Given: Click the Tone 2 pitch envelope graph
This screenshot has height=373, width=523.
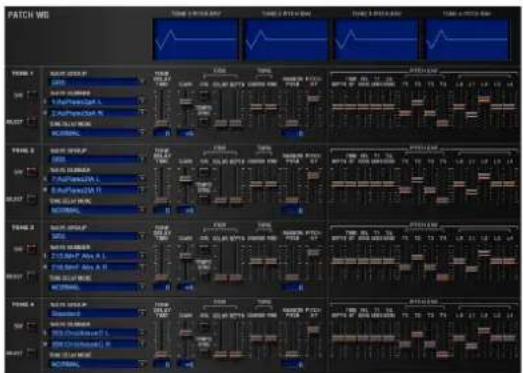Looking at the screenshot, I should coord(286,39).
